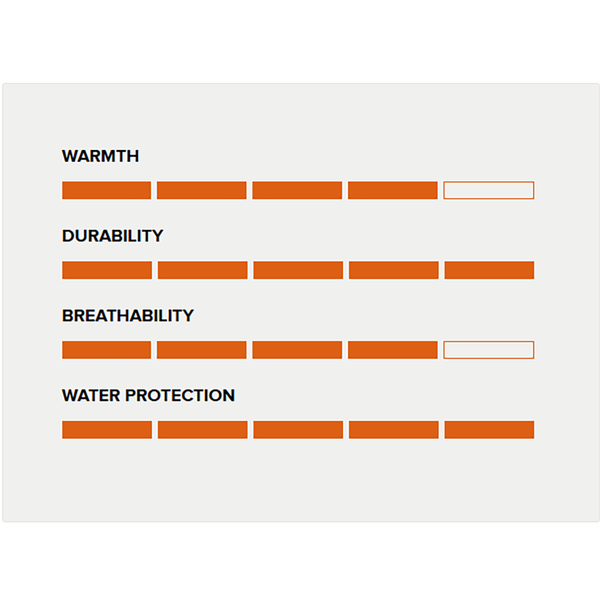Select the fifth Durability rating segment
The image size is (600, 600).
click(489, 270)
